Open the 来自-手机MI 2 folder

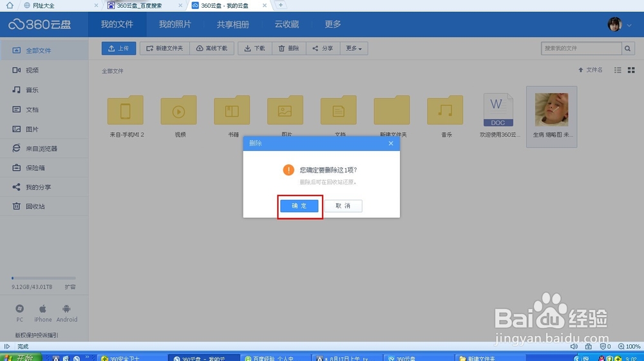126,110
